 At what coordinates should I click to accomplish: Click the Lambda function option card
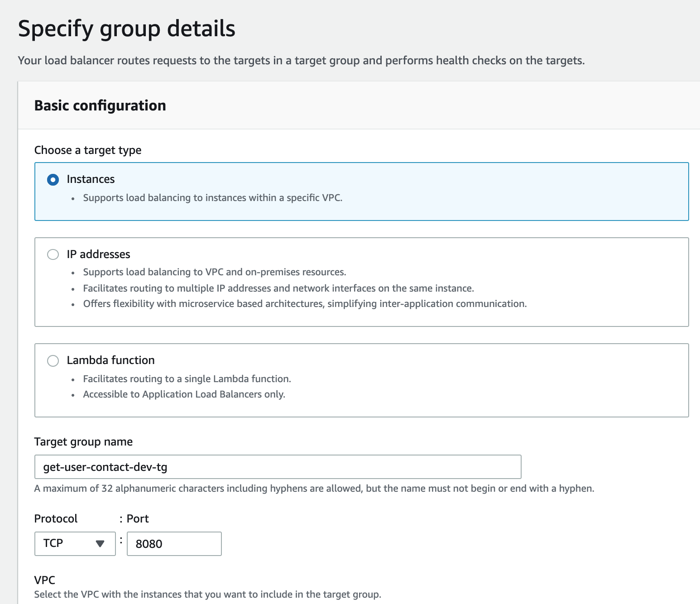(x=361, y=380)
